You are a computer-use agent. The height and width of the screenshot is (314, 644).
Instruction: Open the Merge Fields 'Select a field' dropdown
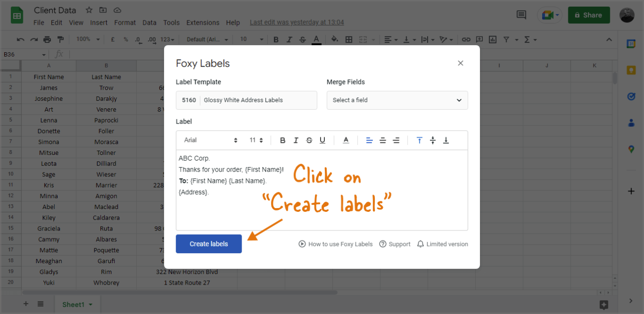[397, 100]
